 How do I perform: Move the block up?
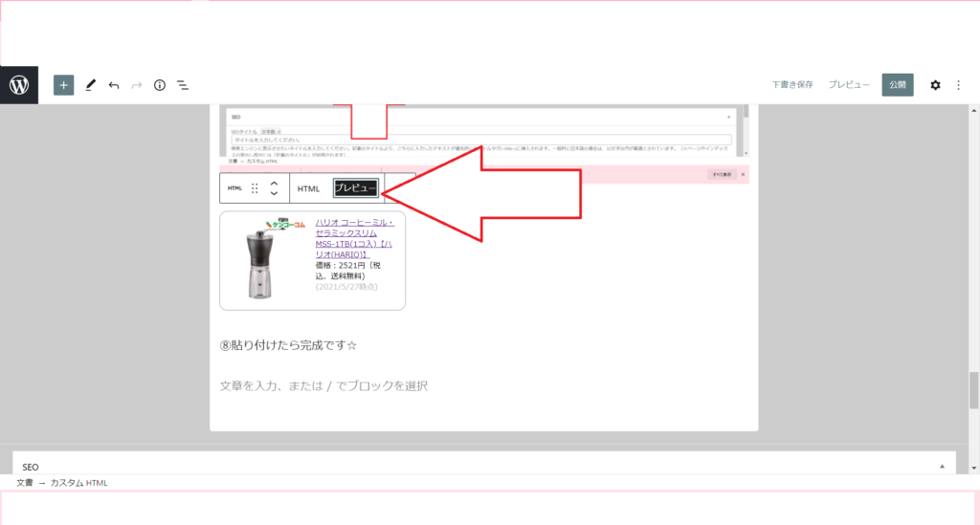274,183
